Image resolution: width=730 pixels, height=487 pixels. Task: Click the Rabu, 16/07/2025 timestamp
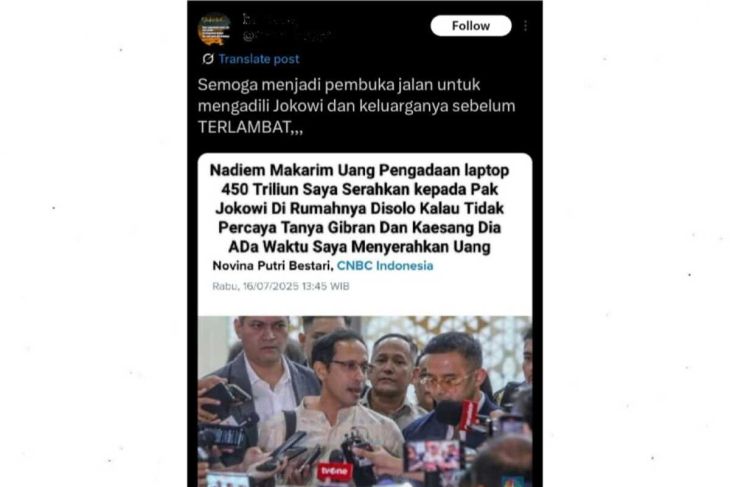[x=281, y=286]
